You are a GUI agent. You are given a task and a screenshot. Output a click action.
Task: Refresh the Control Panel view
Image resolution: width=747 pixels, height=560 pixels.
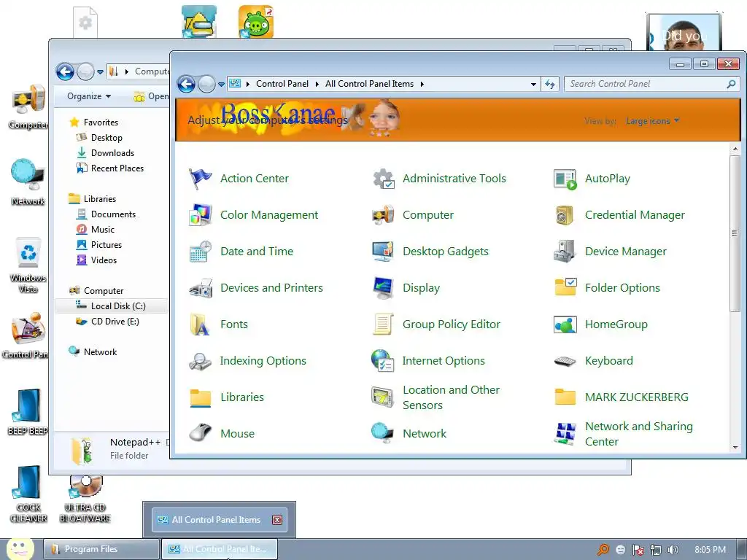[x=550, y=85]
